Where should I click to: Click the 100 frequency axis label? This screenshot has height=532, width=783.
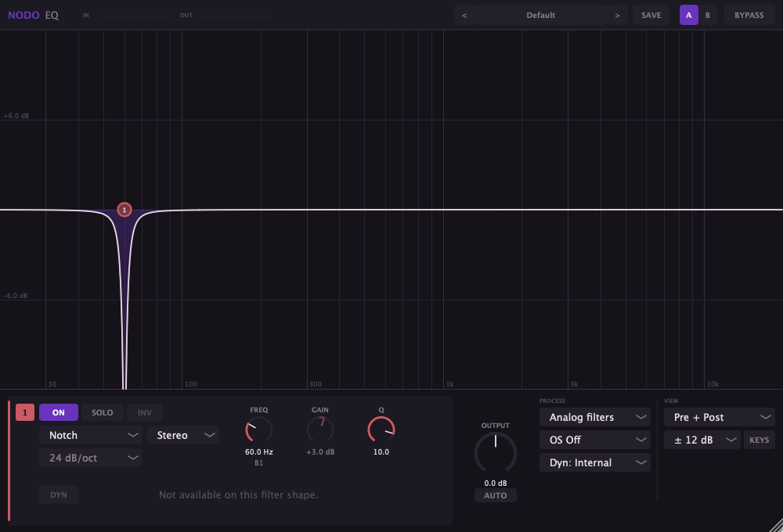(191, 384)
